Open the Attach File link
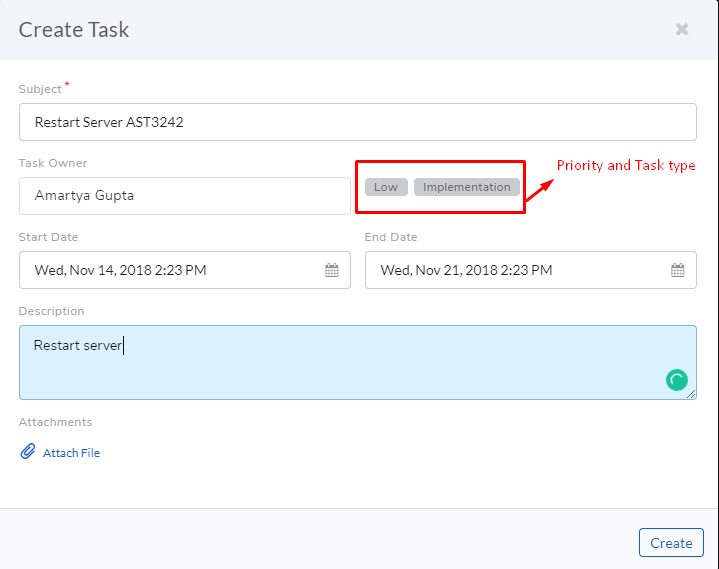 72,453
